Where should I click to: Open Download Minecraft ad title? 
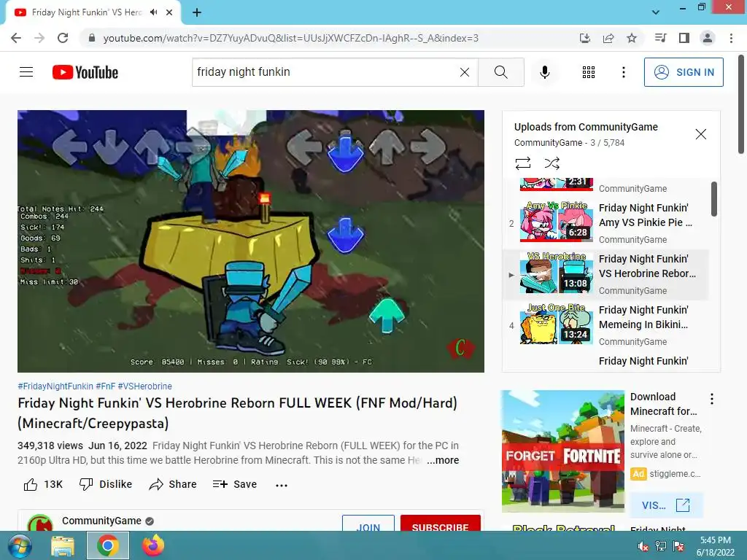point(663,404)
